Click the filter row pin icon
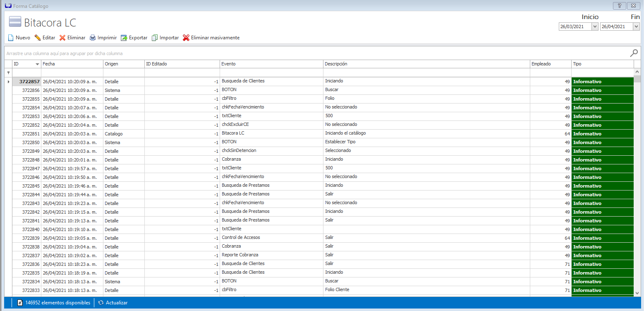This screenshot has width=644, height=311. click(8, 72)
